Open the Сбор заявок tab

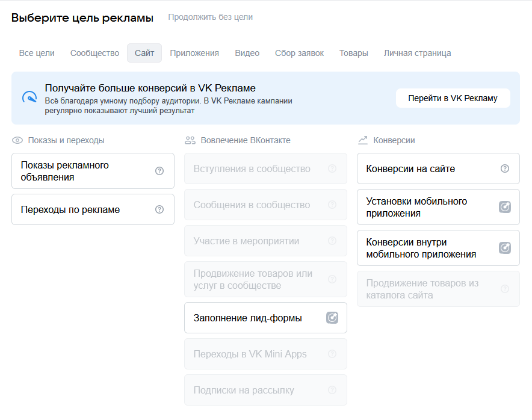298,53
